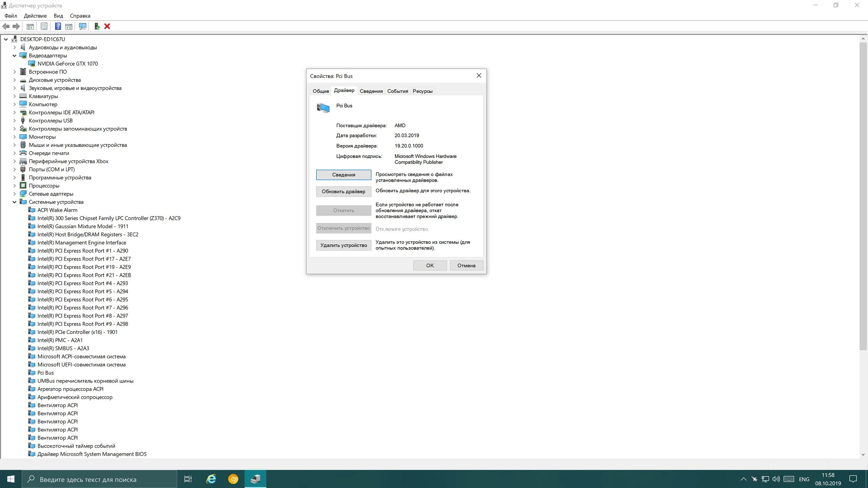Collapse the Системные устройства category
The height and width of the screenshot is (488, 868).
click(x=15, y=202)
